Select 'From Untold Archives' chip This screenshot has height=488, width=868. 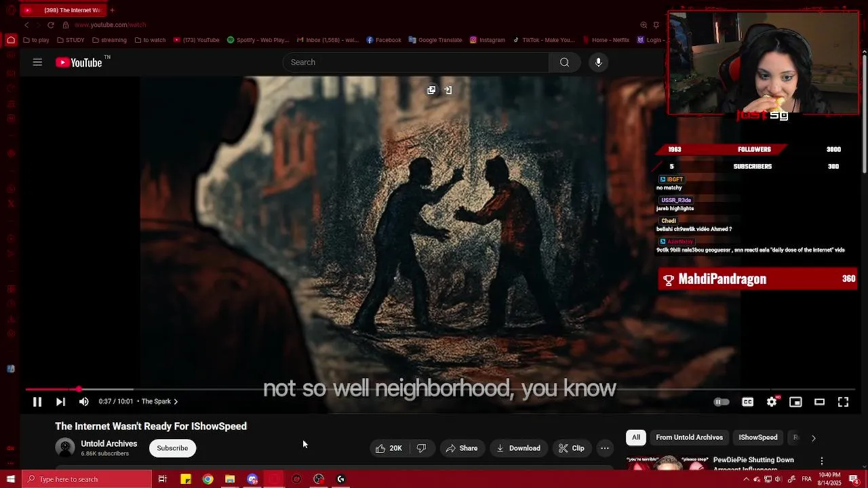coord(689,438)
